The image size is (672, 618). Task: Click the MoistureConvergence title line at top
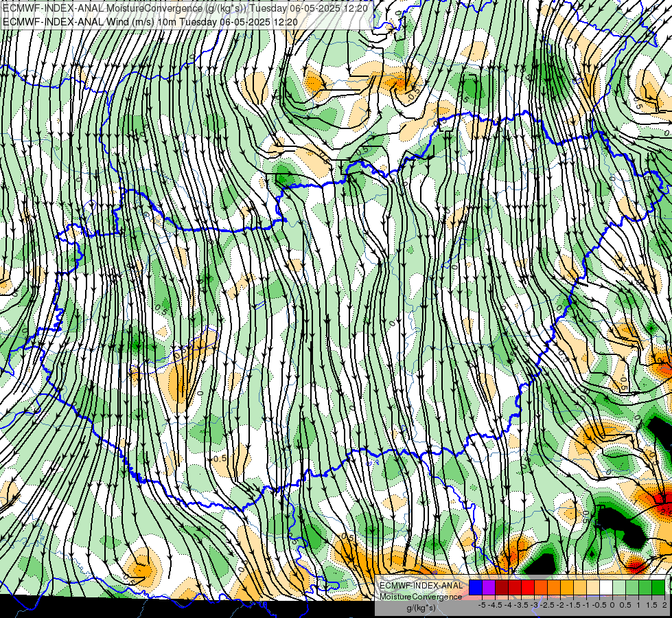tap(185, 8)
